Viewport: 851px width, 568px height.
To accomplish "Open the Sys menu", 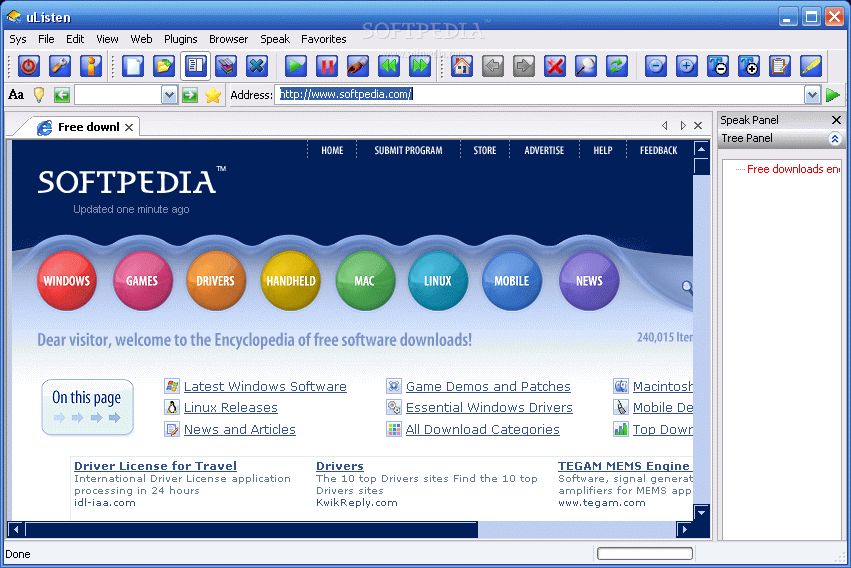I will point(17,39).
